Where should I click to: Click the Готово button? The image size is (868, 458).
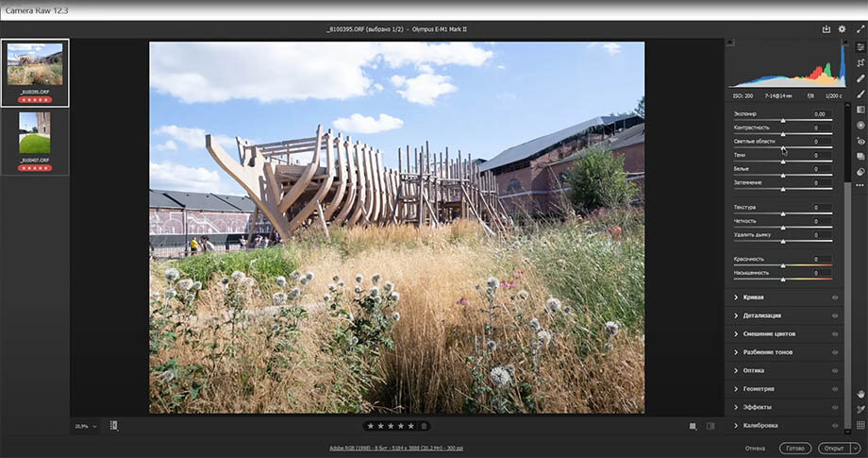tap(795, 448)
